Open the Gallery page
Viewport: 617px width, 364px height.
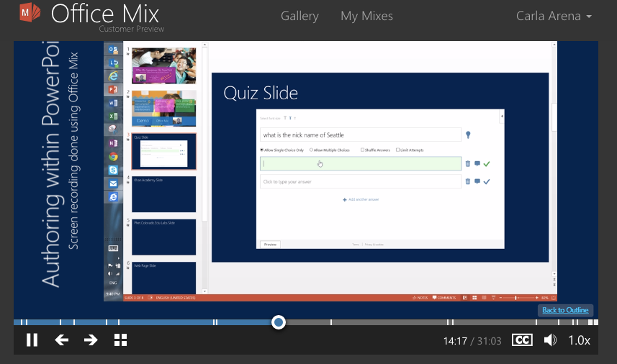tap(300, 16)
